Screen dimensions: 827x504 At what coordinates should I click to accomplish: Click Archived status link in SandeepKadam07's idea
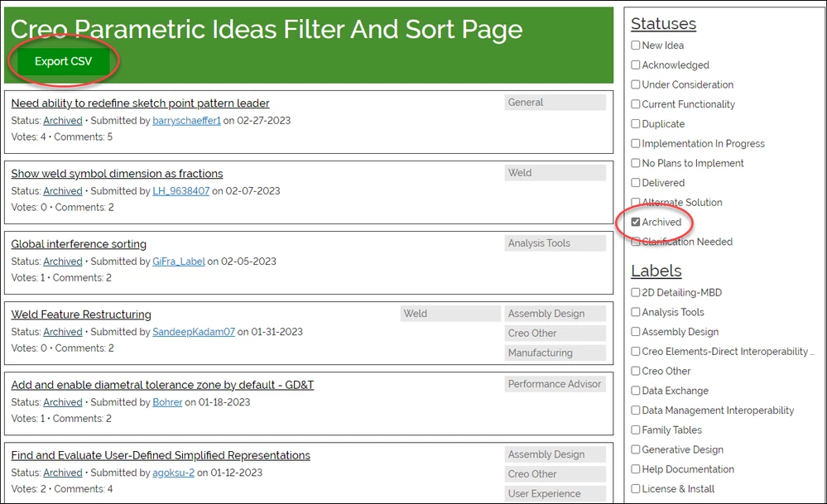pos(63,332)
